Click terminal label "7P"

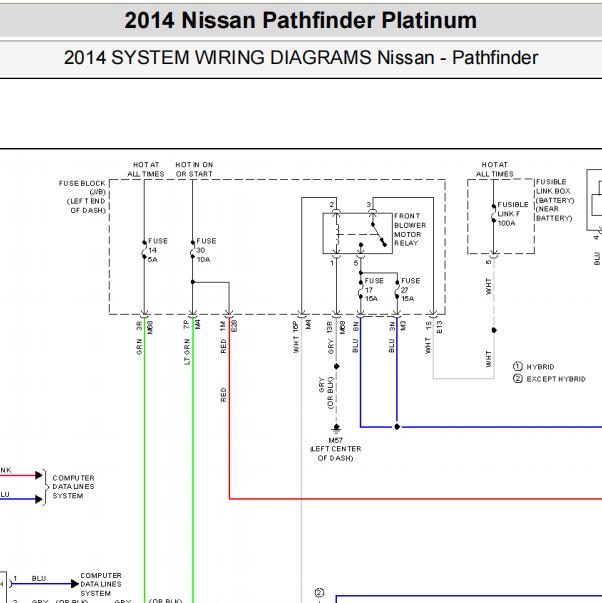click(187, 324)
